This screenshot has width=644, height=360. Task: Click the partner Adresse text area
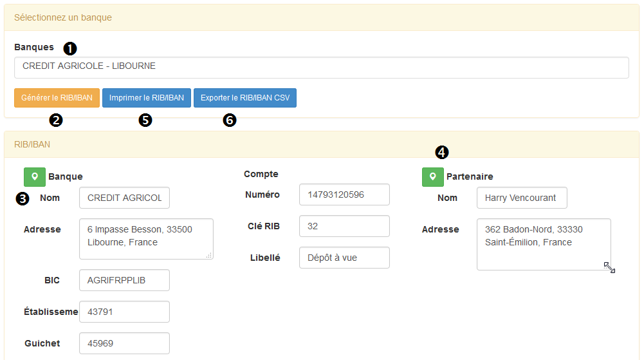tap(544, 244)
